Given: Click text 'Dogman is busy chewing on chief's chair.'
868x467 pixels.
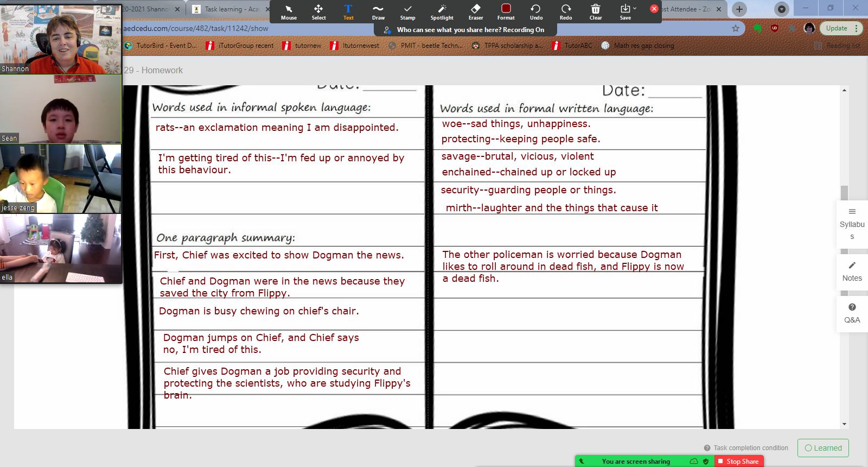Looking at the screenshot, I should click(259, 311).
